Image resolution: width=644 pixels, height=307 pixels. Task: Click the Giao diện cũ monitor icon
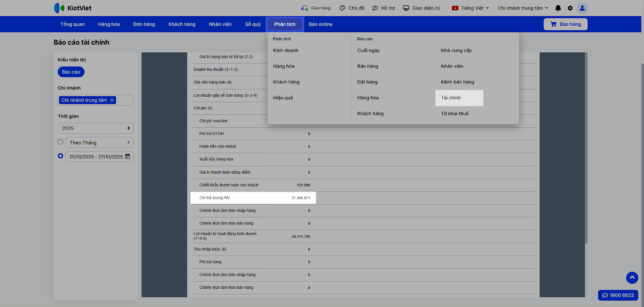tap(406, 8)
